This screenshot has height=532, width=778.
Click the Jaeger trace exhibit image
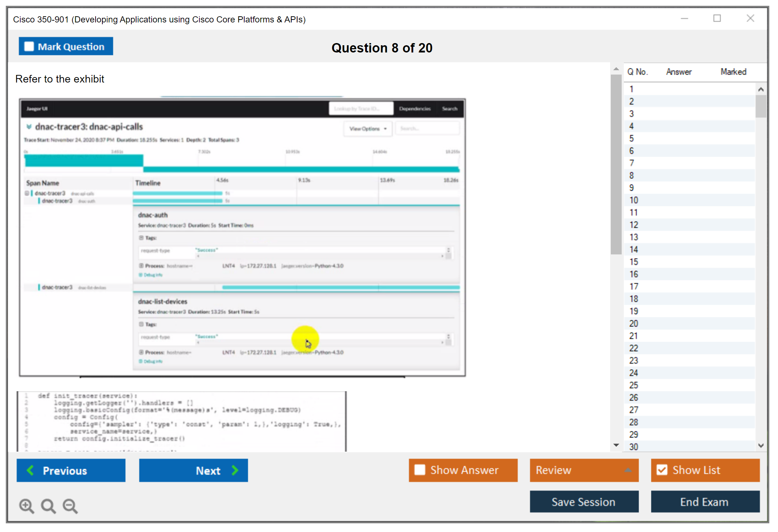[242, 237]
